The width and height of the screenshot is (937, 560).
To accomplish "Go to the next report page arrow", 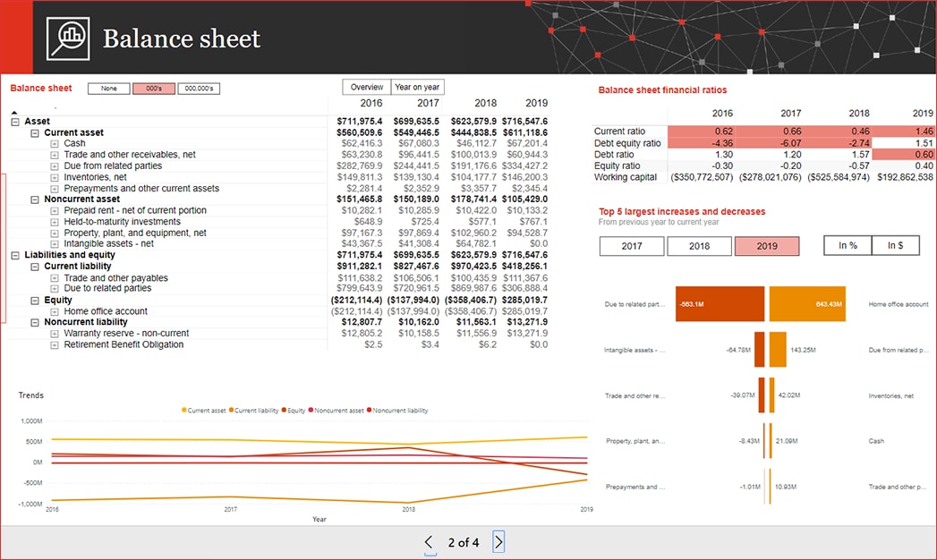I will [x=498, y=541].
